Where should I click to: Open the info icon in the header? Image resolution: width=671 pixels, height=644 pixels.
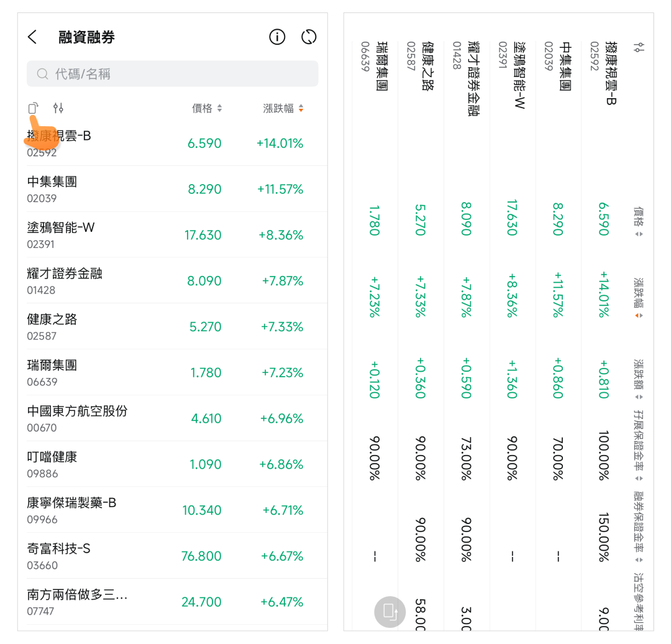click(x=277, y=37)
